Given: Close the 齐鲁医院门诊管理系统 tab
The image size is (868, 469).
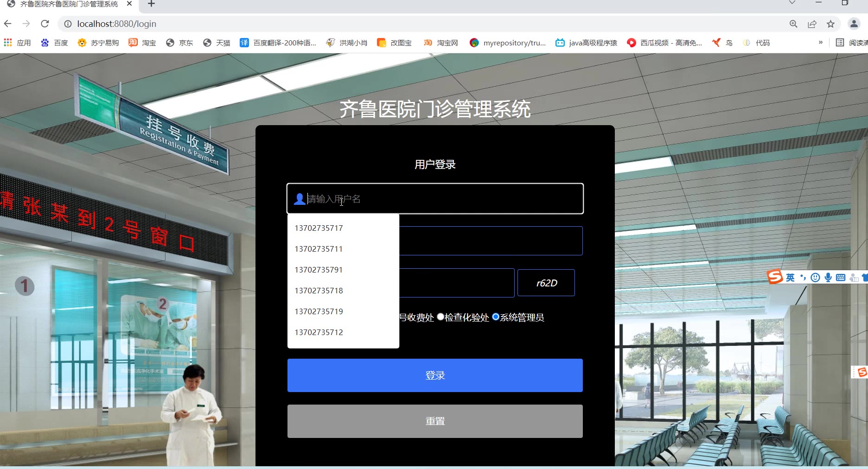Looking at the screenshot, I should point(129,4).
